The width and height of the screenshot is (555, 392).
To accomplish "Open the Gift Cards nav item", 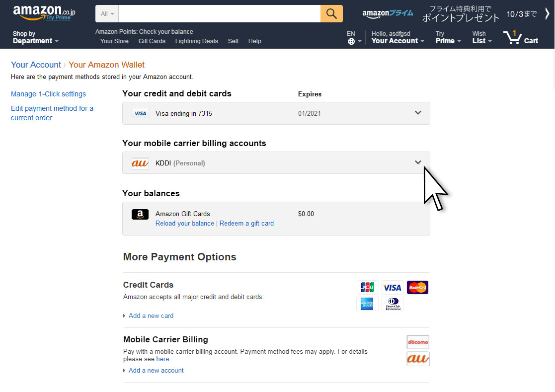I will click(152, 41).
